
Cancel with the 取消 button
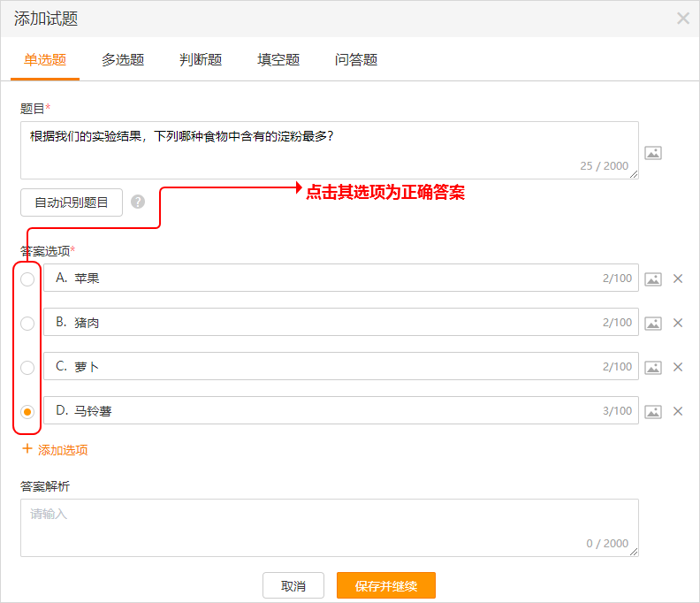[x=293, y=585]
